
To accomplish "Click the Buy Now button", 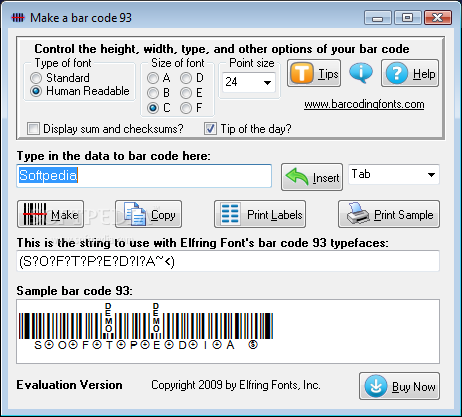I will click(399, 386).
